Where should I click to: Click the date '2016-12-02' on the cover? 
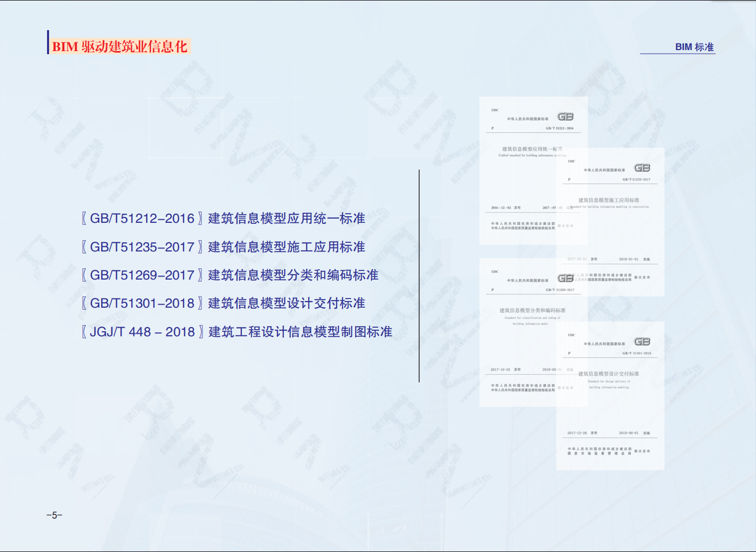501,208
